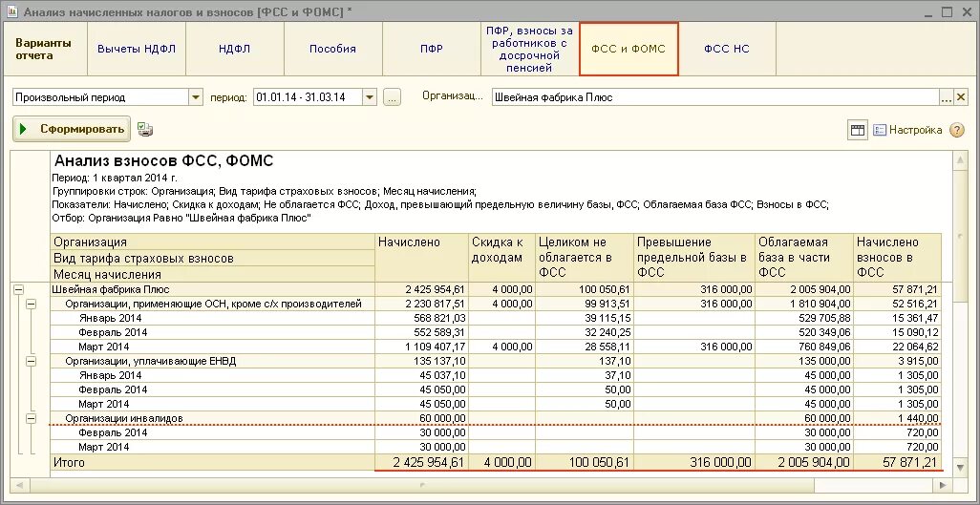Switch to the Пособия tab
Image resolution: width=980 pixels, height=505 pixels.
pos(333,49)
